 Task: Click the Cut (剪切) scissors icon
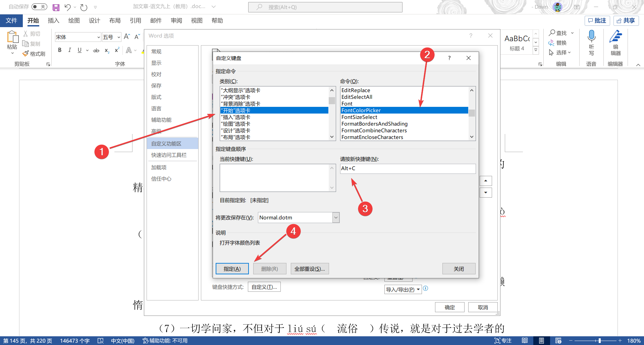coord(25,34)
